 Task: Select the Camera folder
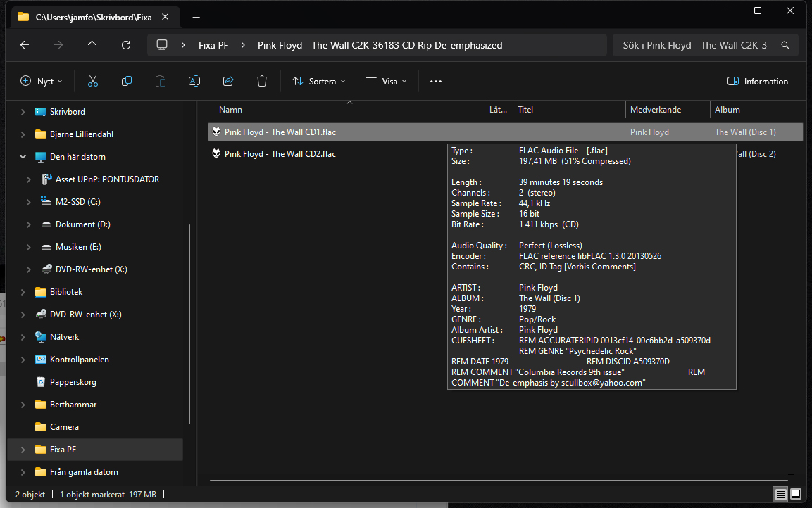[64, 427]
